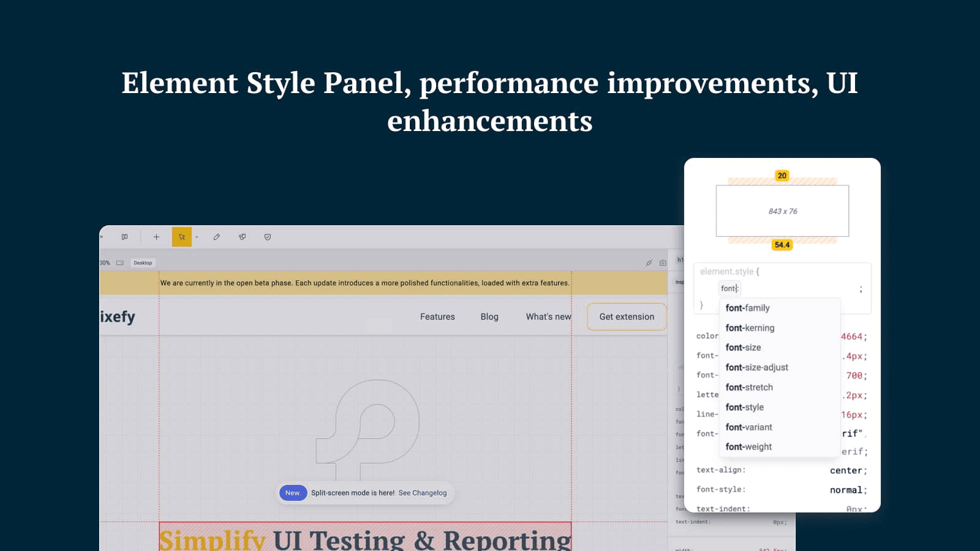The height and width of the screenshot is (551, 980).
Task: Click the 'font-style:' property name
Action: pyautogui.click(x=721, y=489)
